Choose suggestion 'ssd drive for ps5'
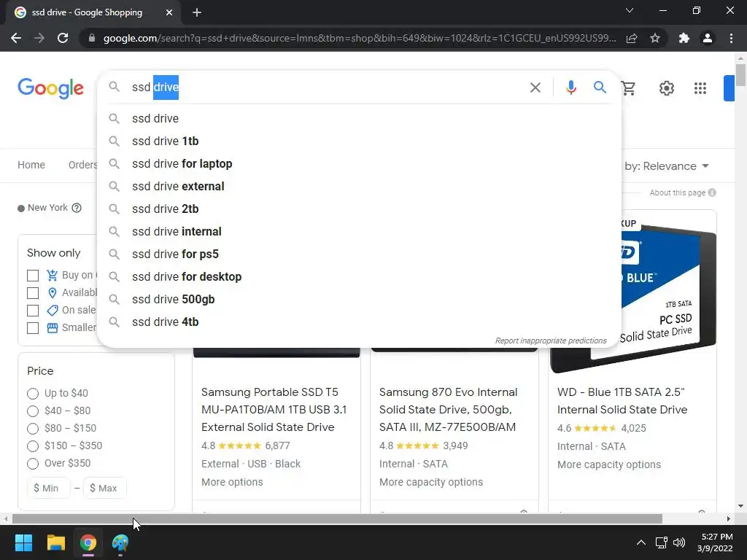The width and height of the screenshot is (747, 560). (359, 254)
